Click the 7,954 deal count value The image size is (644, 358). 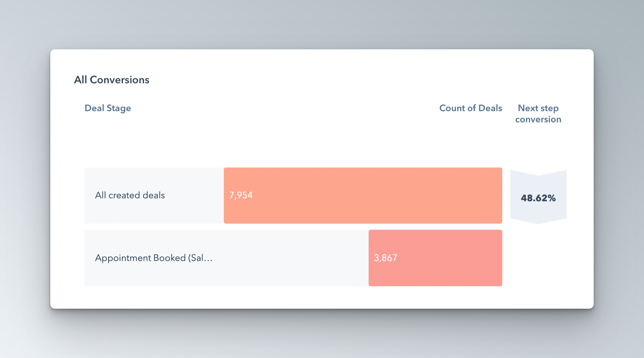241,195
